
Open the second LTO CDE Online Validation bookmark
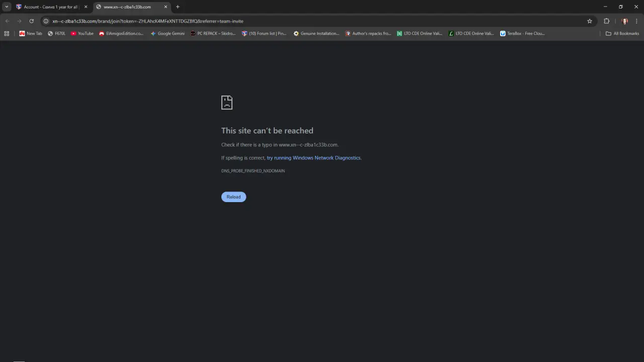tap(471, 34)
